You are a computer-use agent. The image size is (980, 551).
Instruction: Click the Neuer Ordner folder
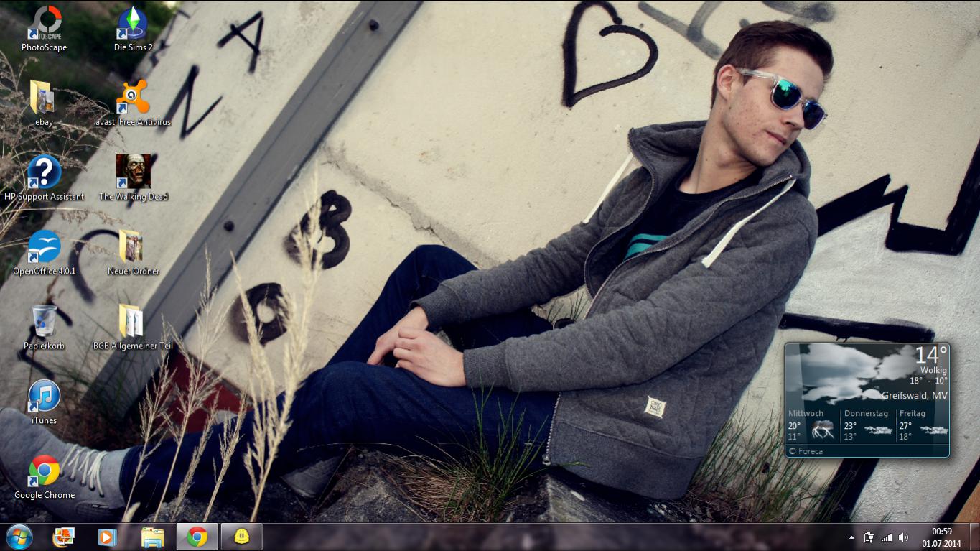pyautogui.click(x=131, y=247)
